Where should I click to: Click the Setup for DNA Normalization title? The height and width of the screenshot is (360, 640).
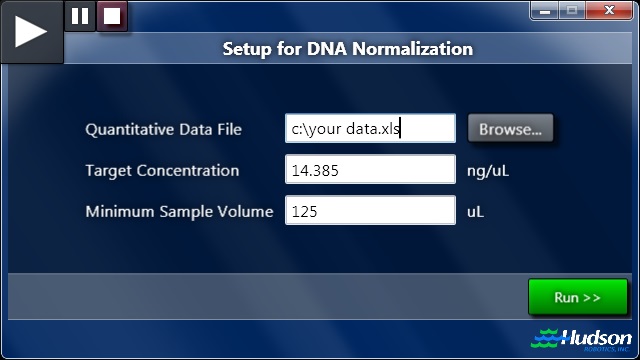click(x=348, y=49)
